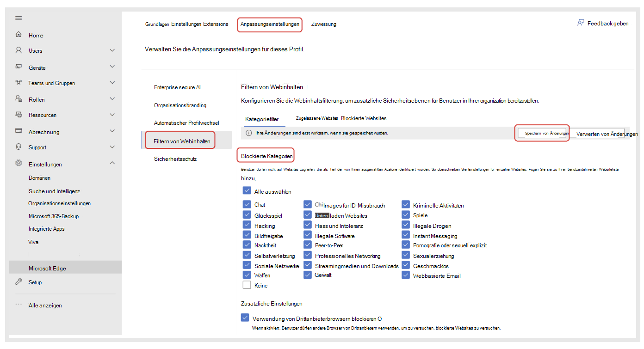Click Speichern von Änderungen
This screenshot has height=349, width=644.
[542, 133]
